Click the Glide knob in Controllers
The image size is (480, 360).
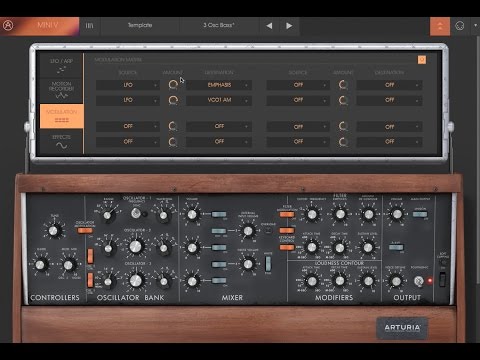point(40,265)
